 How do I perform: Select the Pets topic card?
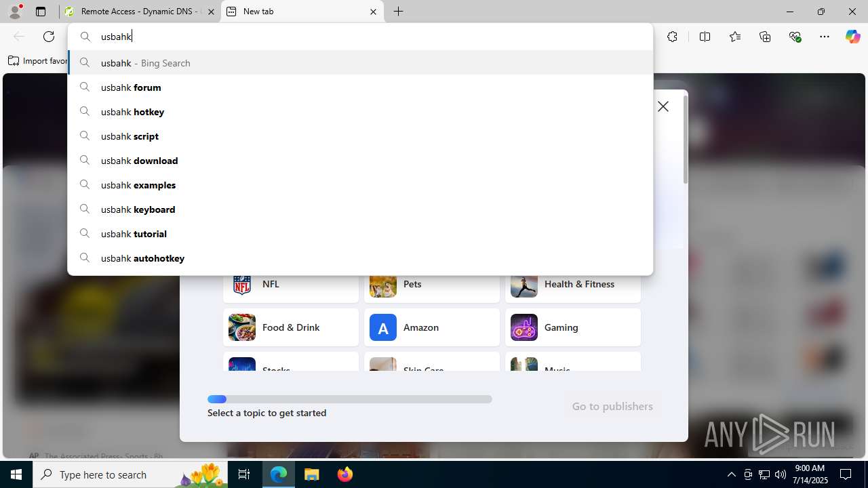click(x=432, y=288)
